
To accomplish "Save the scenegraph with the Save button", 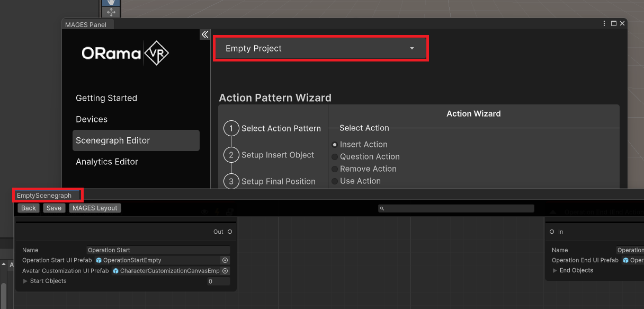I will pos(54,208).
